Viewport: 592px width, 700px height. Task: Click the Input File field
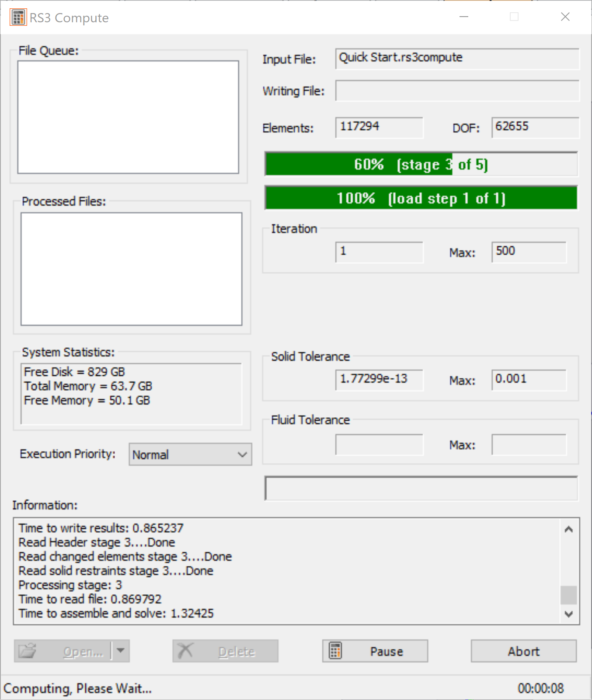pos(457,58)
